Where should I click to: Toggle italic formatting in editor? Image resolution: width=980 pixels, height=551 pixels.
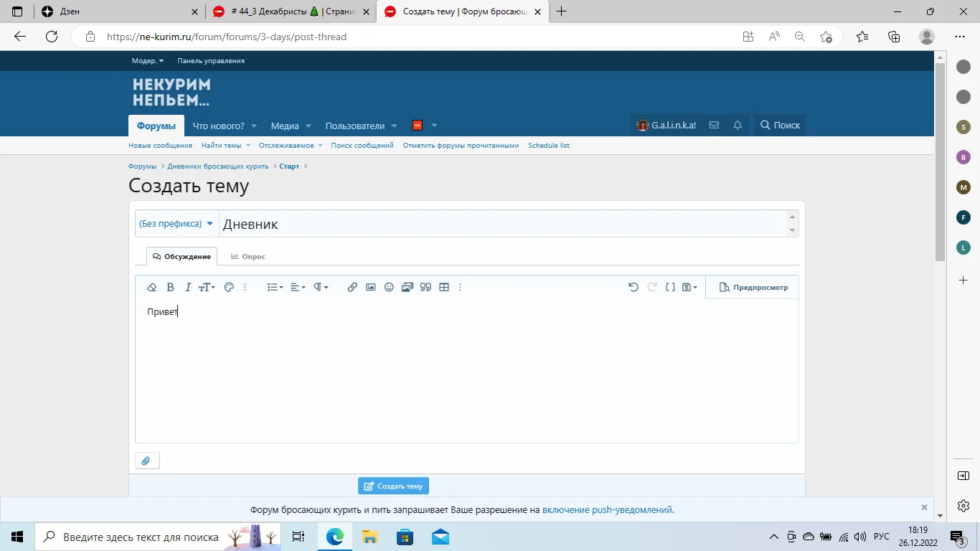coord(188,287)
